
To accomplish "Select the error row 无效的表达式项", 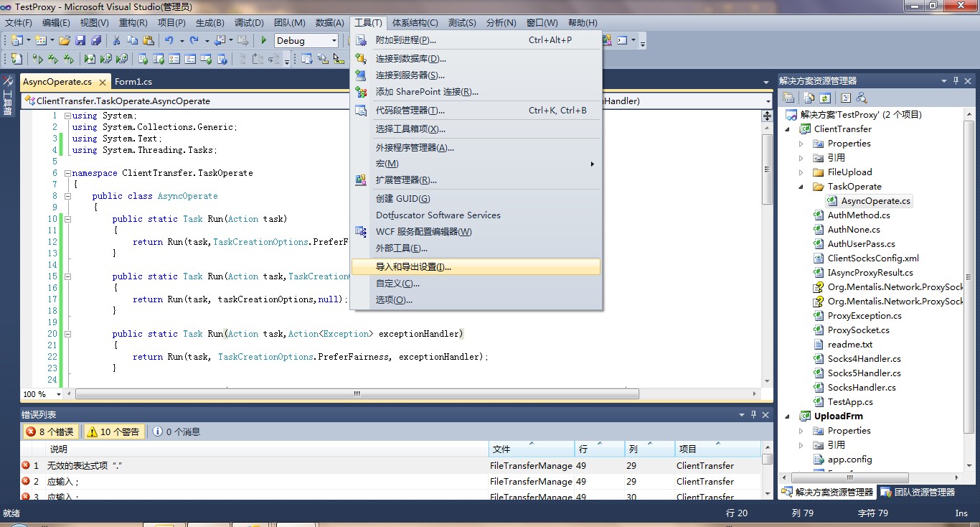I will [391, 466].
